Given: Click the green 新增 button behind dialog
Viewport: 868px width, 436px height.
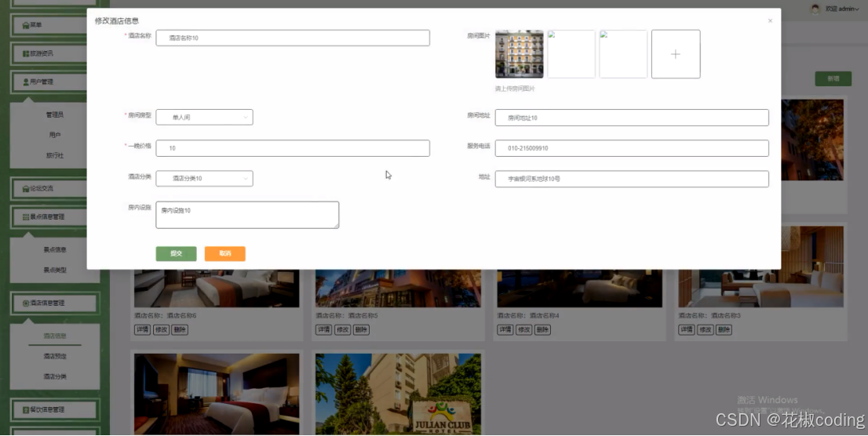Looking at the screenshot, I should click(833, 78).
